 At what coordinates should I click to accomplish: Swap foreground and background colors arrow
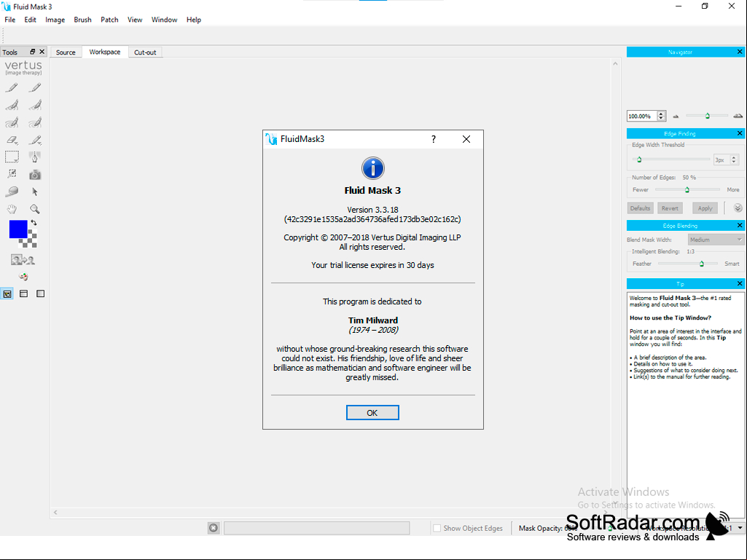34,223
